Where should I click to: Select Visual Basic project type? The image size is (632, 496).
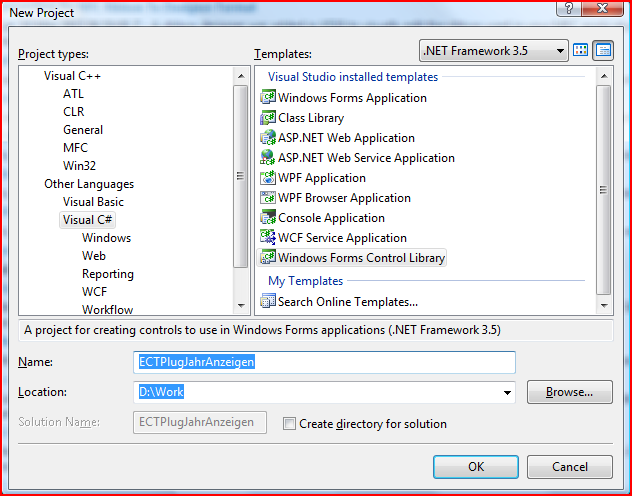94,202
